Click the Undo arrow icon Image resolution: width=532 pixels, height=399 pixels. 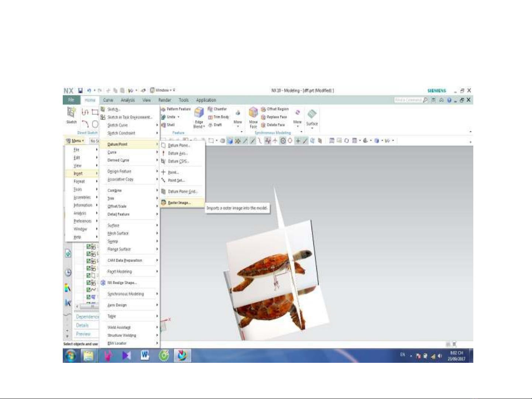89,90
